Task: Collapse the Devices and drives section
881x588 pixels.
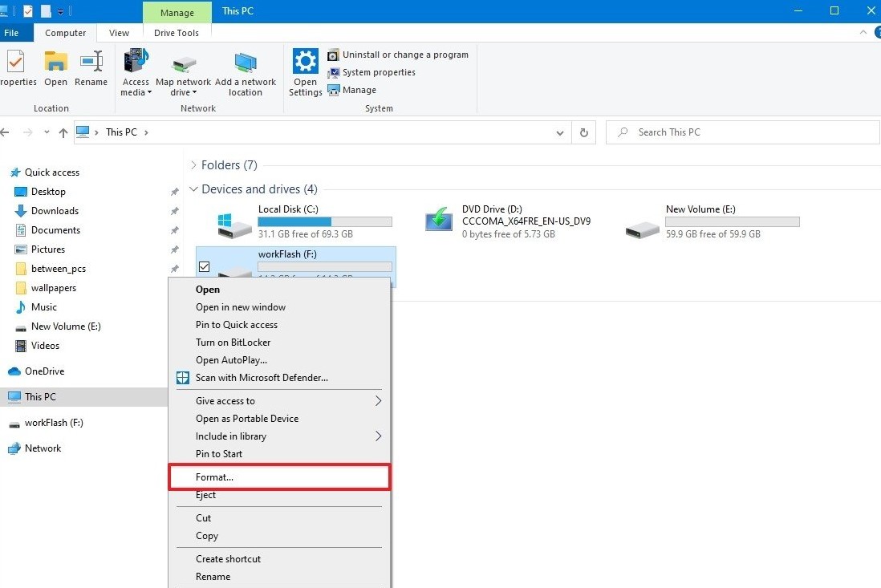Action: click(x=193, y=189)
